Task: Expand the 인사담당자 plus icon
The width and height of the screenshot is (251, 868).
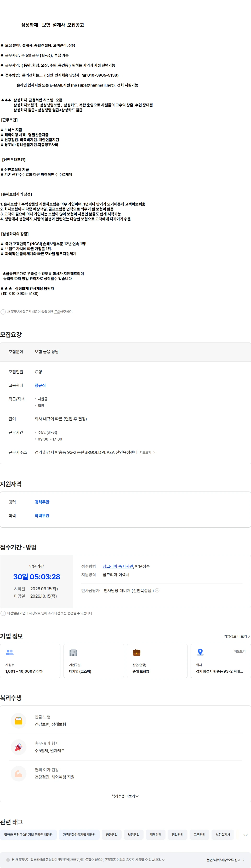Action: click(x=157, y=590)
